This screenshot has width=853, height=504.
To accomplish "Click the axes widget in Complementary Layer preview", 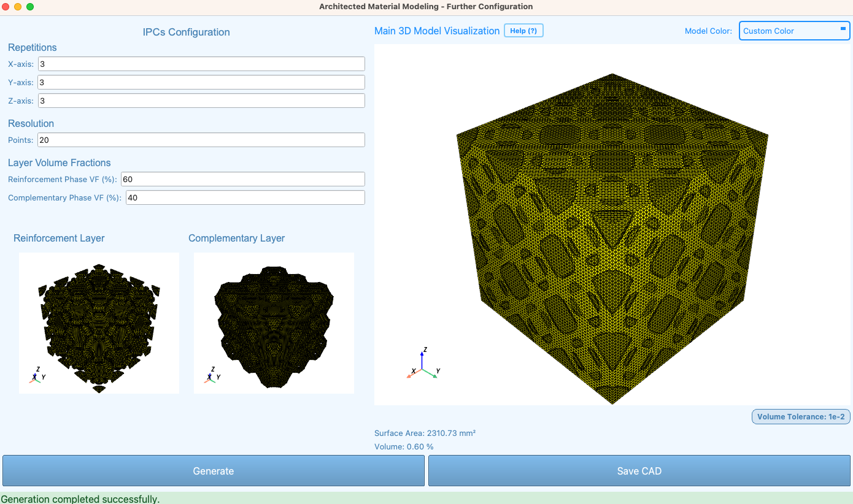I will 212,375.
